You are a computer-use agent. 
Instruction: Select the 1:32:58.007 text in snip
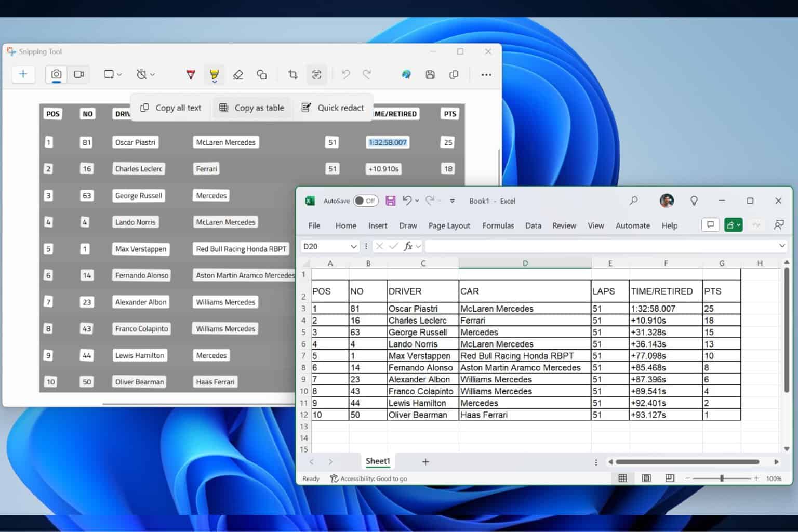pyautogui.click(x=388, y=142)
